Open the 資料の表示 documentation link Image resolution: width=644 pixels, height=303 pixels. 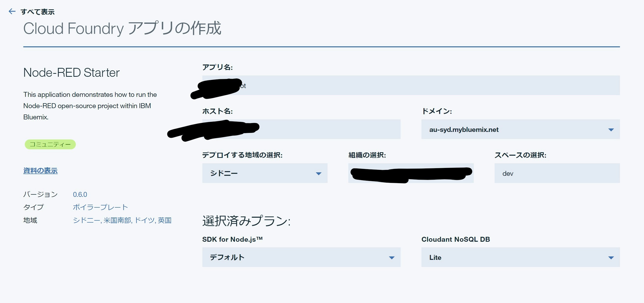pos(40,171)
